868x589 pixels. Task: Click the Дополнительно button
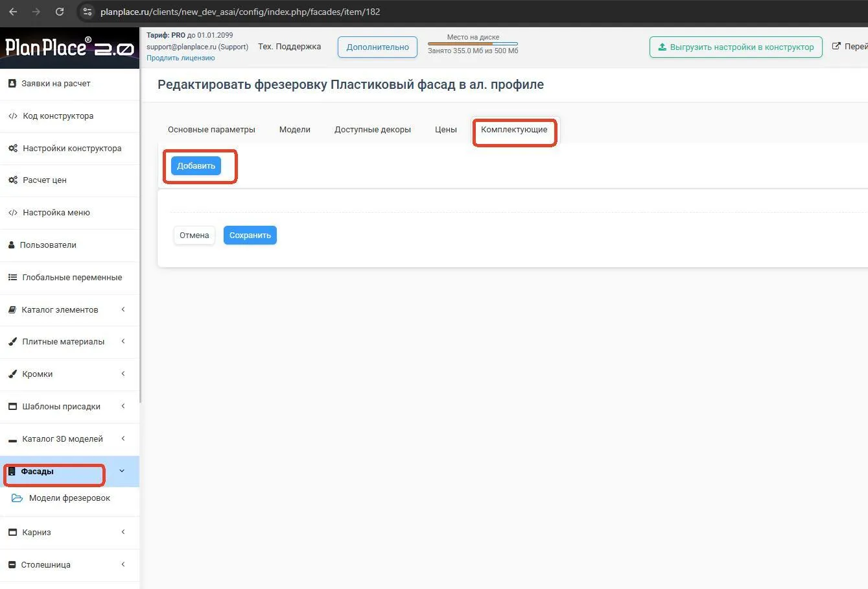coord(377,47)
